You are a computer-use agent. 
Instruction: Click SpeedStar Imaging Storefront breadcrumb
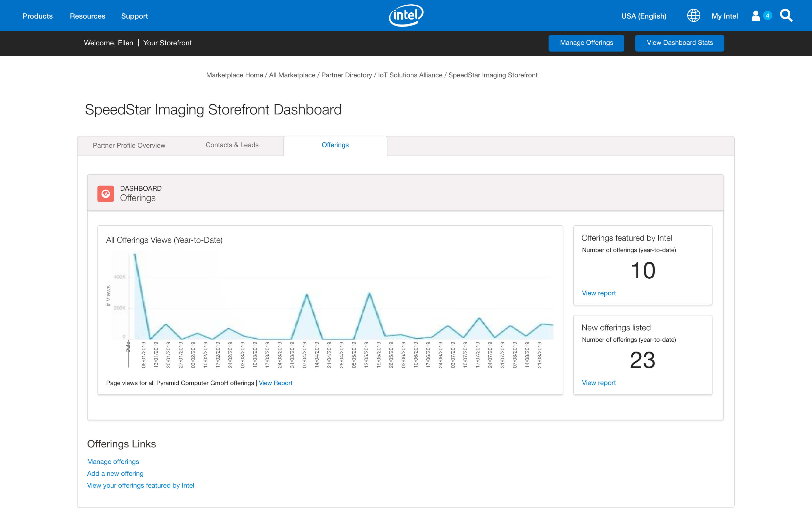[x=493, y=75]
